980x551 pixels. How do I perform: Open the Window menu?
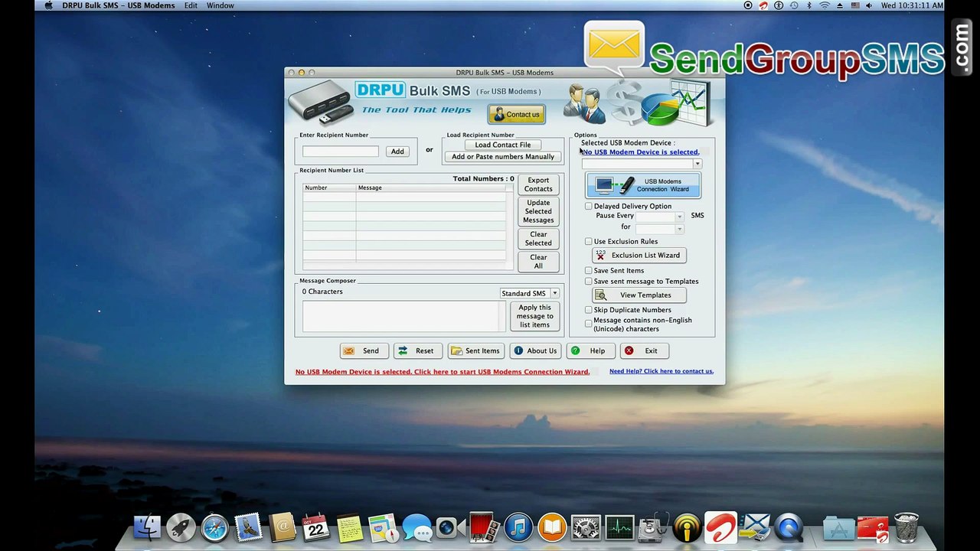[x=220, y=5]
